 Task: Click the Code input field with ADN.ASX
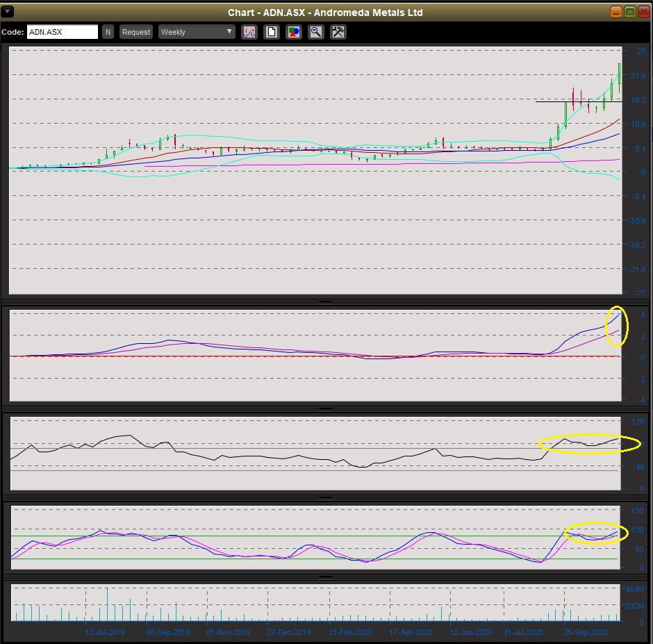pos(63,32)
